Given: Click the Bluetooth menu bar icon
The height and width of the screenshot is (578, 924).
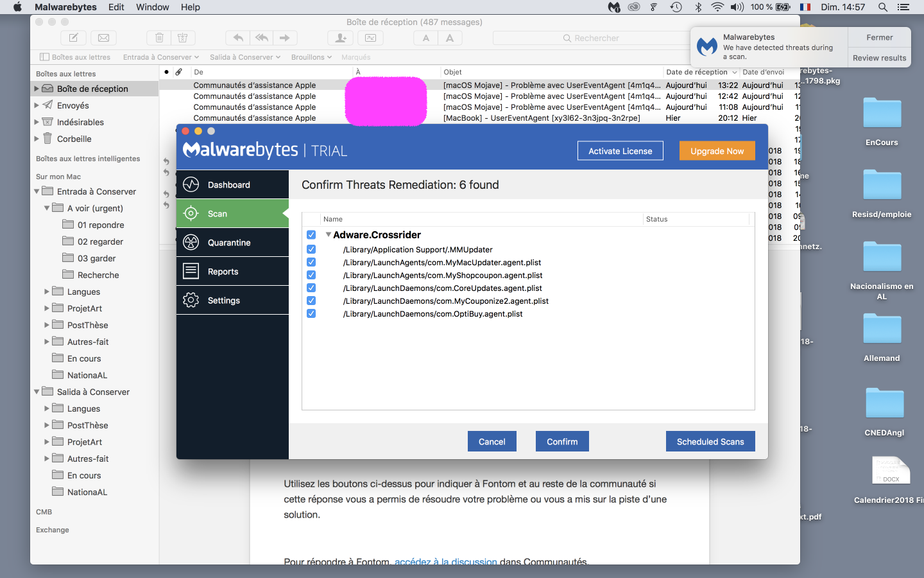Looking at the screenshot, I should point(698,7).
